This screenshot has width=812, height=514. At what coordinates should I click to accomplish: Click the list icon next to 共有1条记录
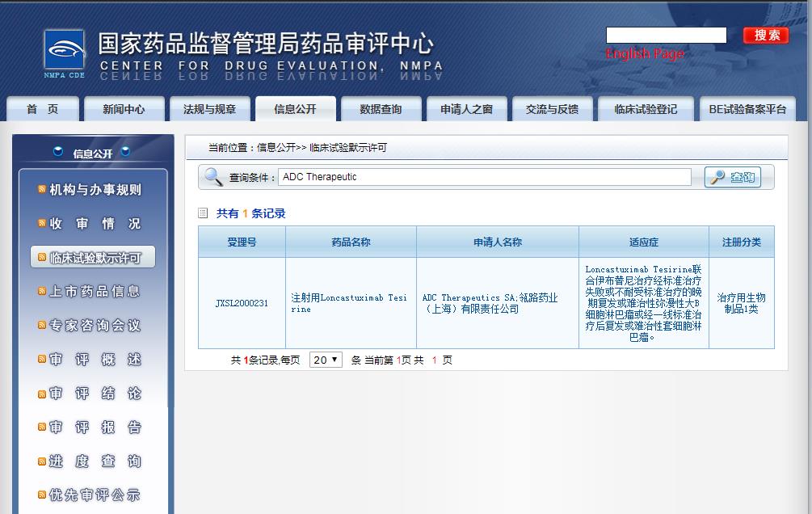pos(204,213)
